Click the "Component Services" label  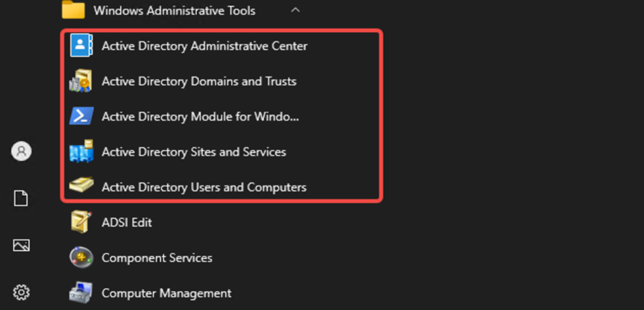pyautogui.click(x=157, y=258)
